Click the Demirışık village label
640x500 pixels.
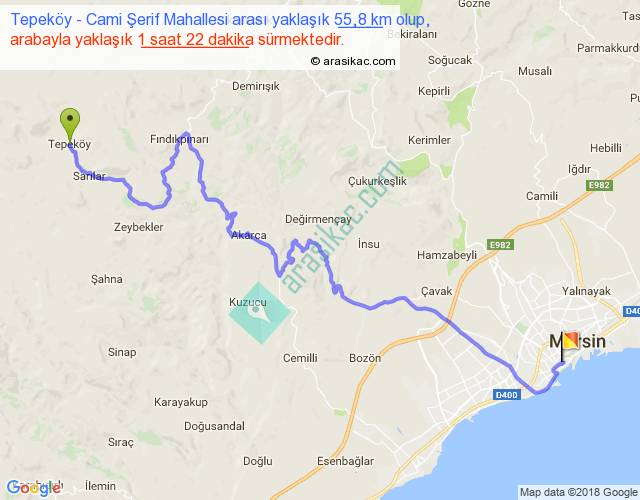(x=256, y=86)
